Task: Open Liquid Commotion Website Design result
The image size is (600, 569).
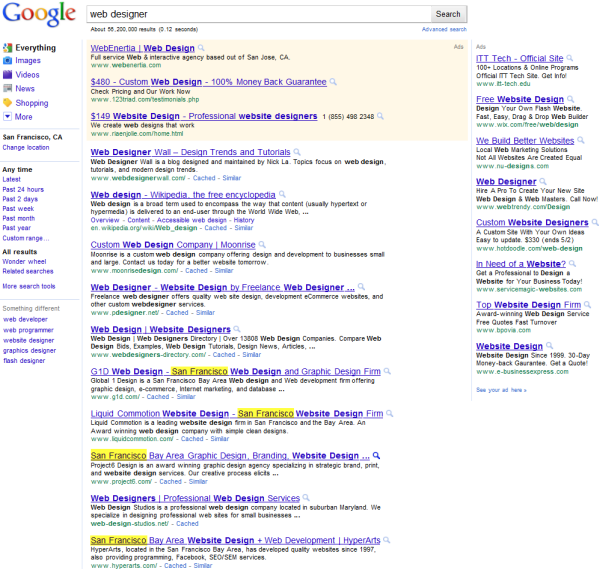Action: pos(237,413)
